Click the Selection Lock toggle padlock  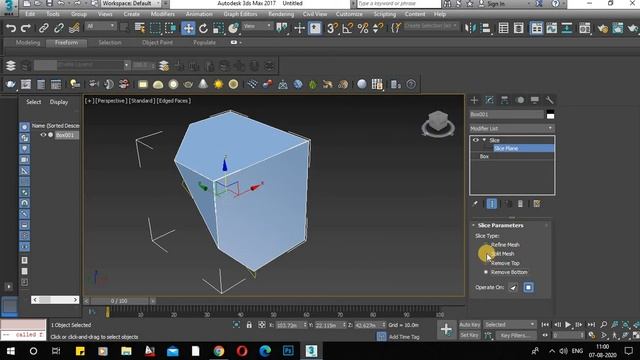[249, 325]
